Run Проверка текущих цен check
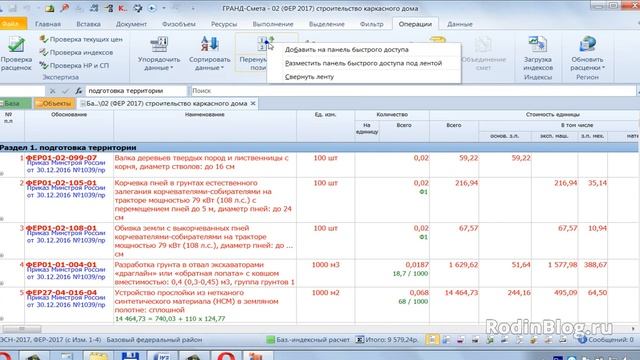 click(x=81, y=40)
